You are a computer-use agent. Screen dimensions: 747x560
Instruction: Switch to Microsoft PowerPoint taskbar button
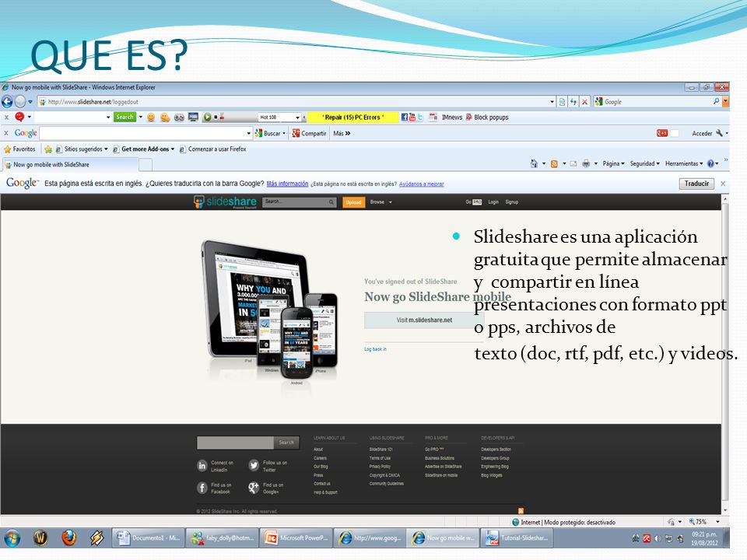(296, 538)
